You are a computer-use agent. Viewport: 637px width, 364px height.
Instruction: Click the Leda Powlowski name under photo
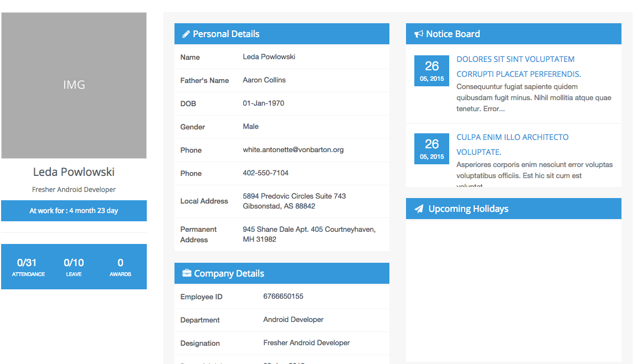point(74,172)
